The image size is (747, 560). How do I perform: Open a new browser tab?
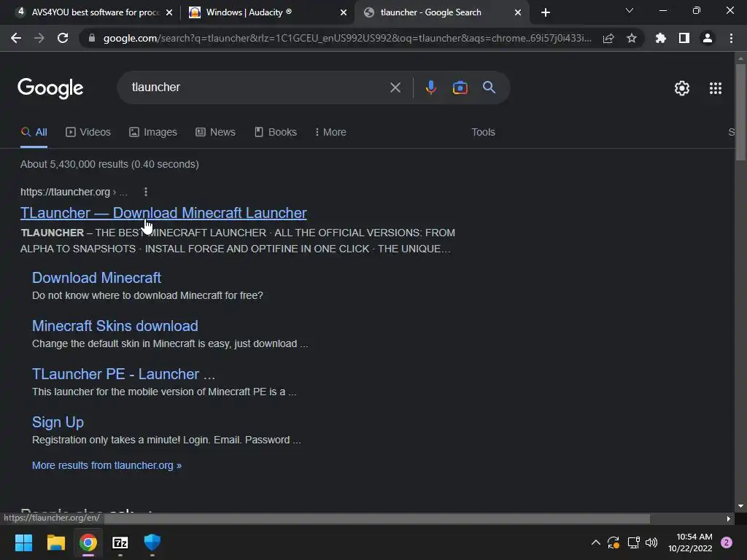pyautogui.click(x=546, y=12)
